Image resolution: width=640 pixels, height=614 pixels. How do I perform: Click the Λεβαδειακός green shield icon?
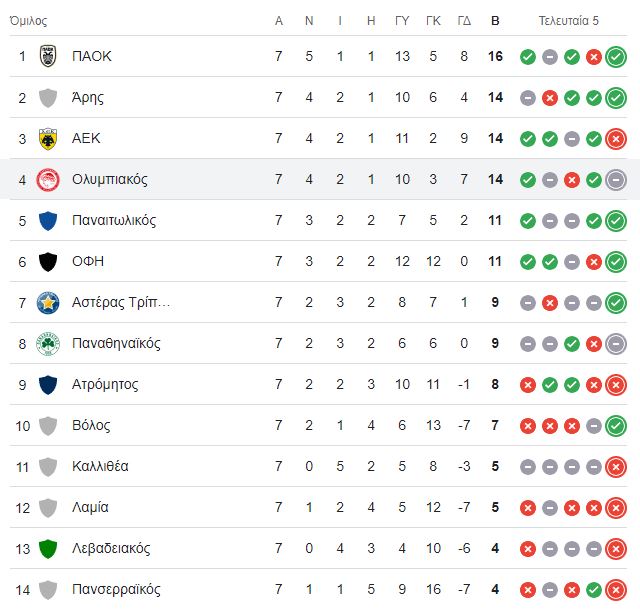tap(48, 549)
